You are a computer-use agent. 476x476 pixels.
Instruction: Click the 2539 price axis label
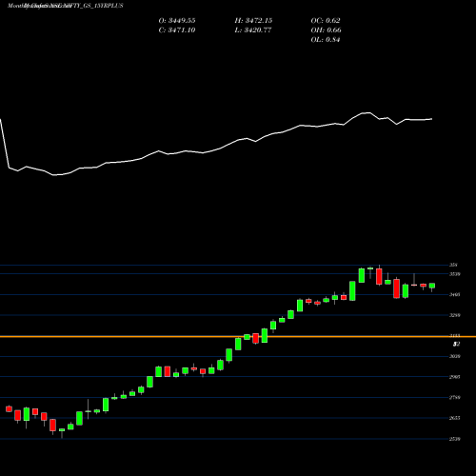tap(454, 439)
